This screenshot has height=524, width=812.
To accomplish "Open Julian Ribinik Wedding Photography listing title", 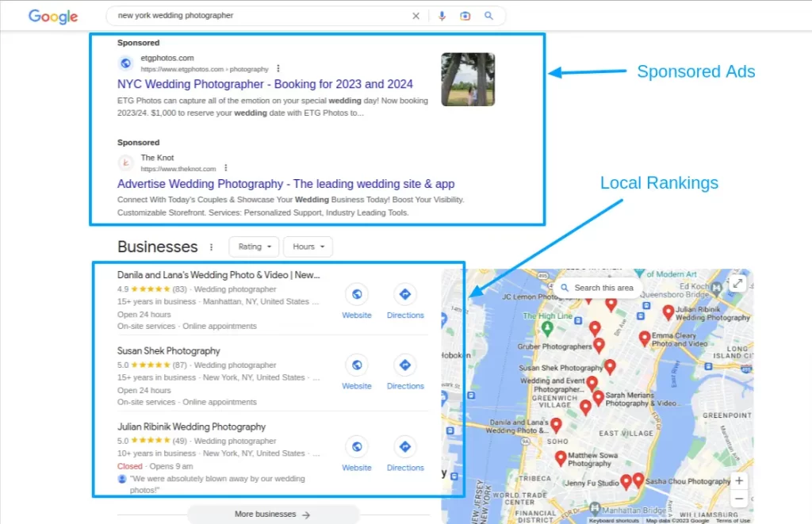I will (191, 426).
